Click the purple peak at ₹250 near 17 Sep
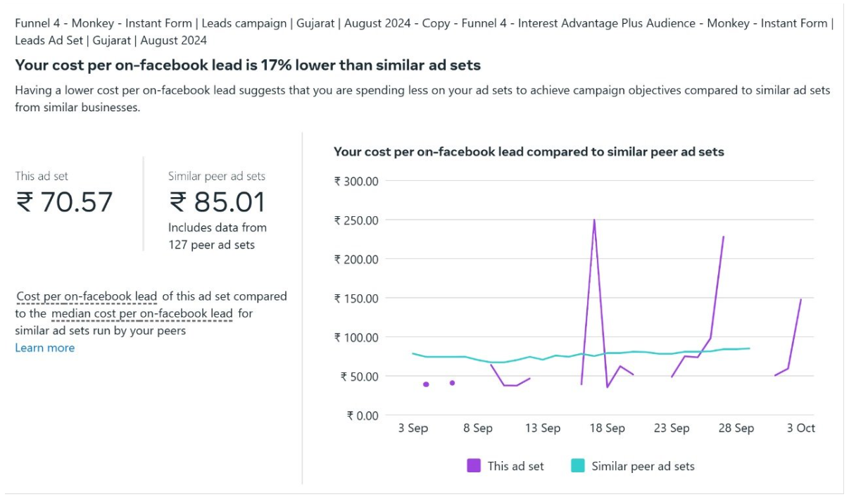 point(594,220)
